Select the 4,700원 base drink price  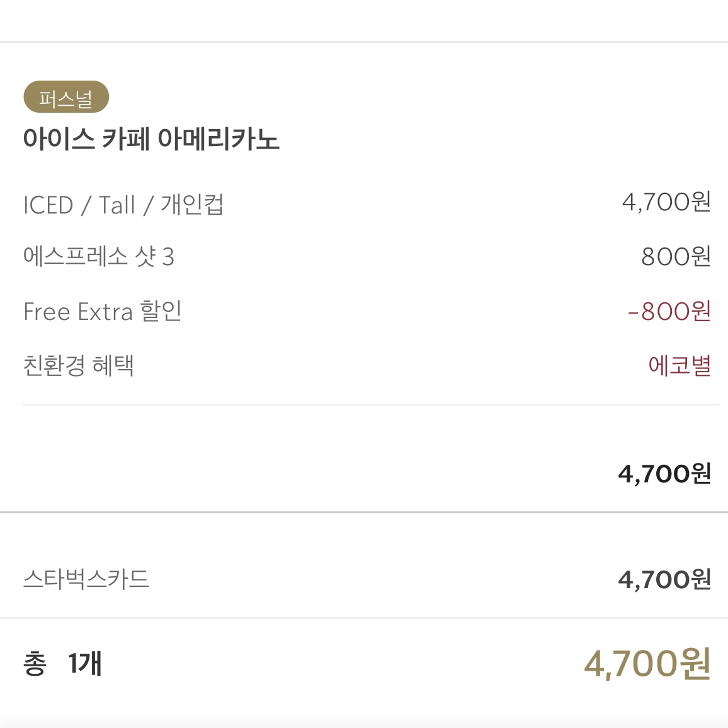pyautogui.click(x=666, y=202)
